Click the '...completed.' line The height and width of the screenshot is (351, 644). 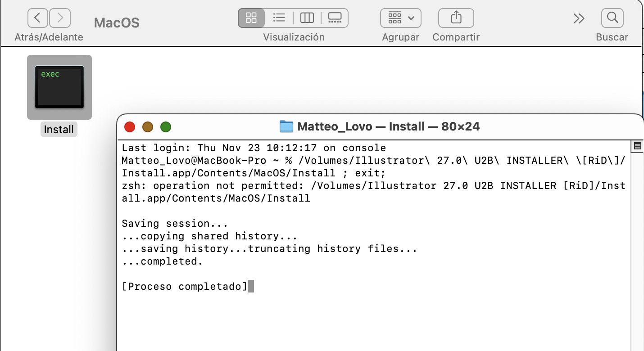[163, 261]
